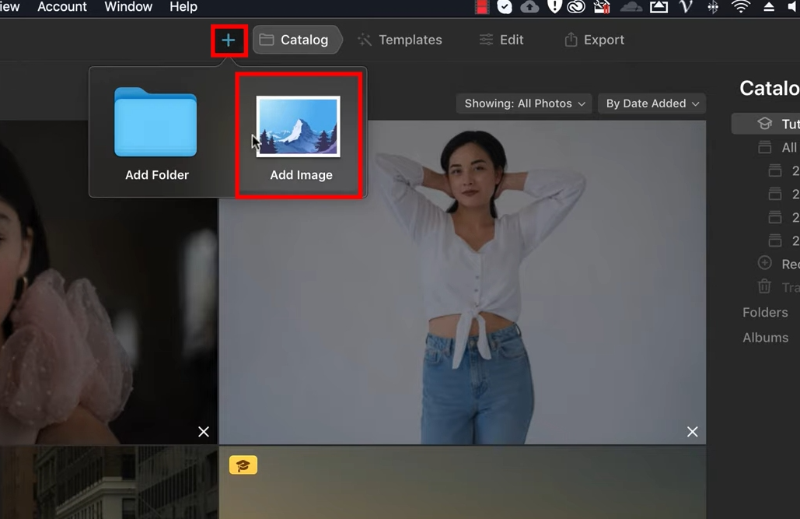The image size is (800, 519).
Task: Click the grey cloud menu bar icon
Action: (x=631, y=7)
